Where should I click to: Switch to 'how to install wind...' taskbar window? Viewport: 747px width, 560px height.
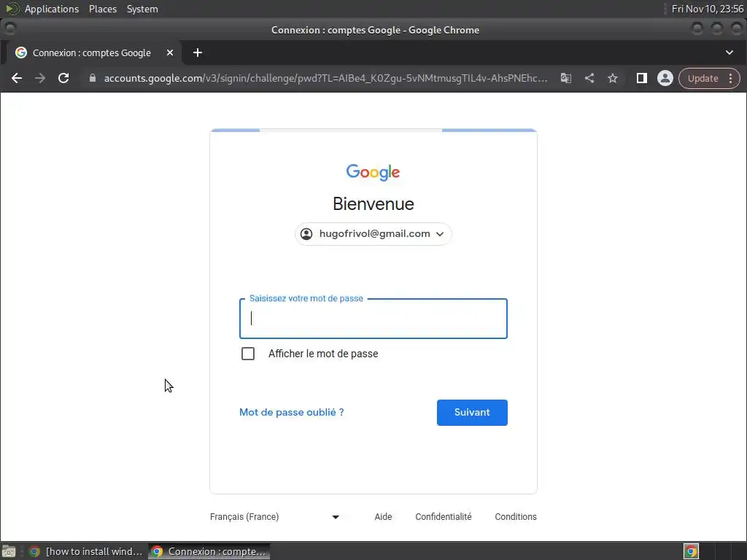86,551
